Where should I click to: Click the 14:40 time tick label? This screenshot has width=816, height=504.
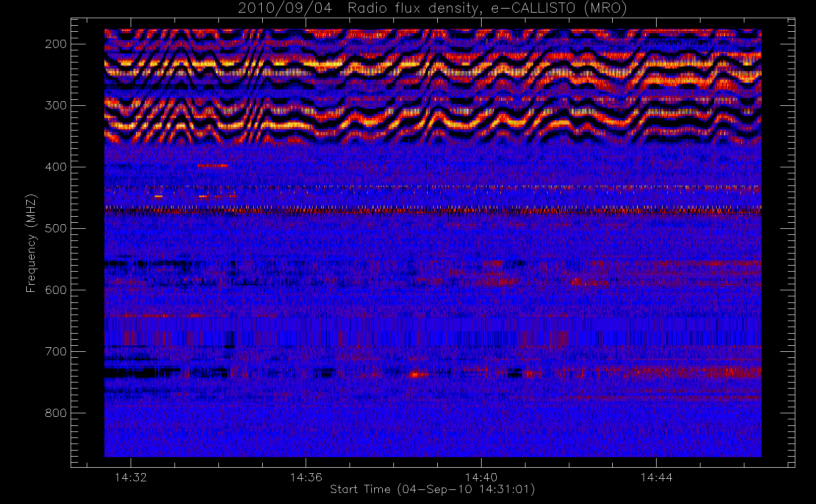tap(481, 477)
